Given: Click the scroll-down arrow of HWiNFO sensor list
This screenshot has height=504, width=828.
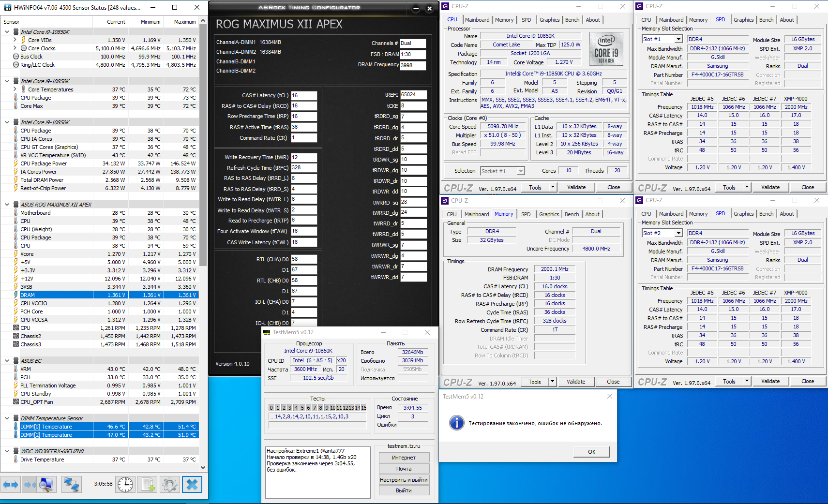Looking at the screenshot, I should point(203,468).
